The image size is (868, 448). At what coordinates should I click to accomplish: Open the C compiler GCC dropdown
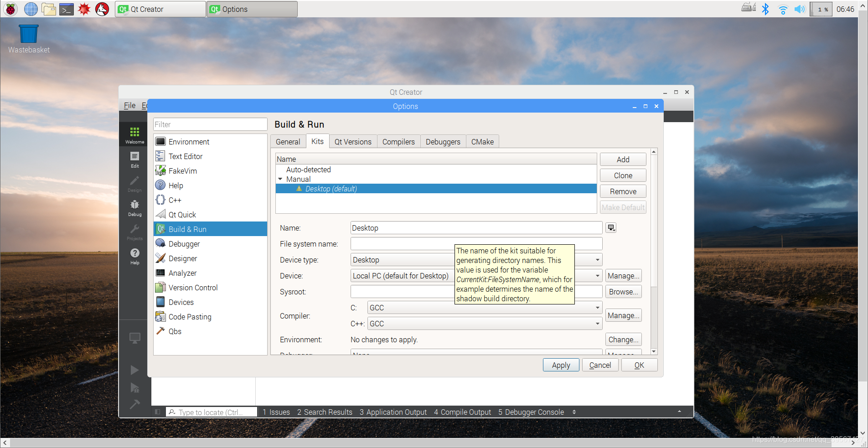coord(485,308)
